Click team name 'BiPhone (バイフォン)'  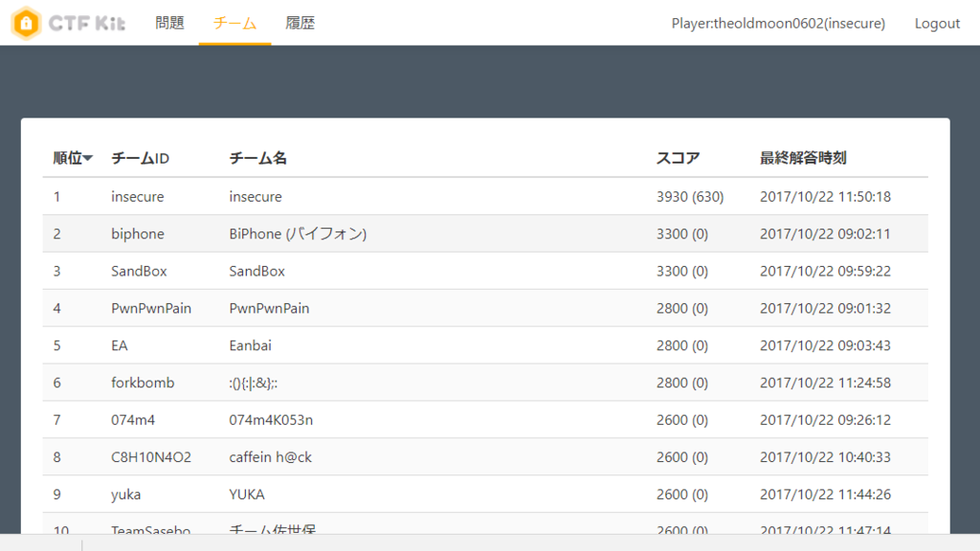point(298,233)
